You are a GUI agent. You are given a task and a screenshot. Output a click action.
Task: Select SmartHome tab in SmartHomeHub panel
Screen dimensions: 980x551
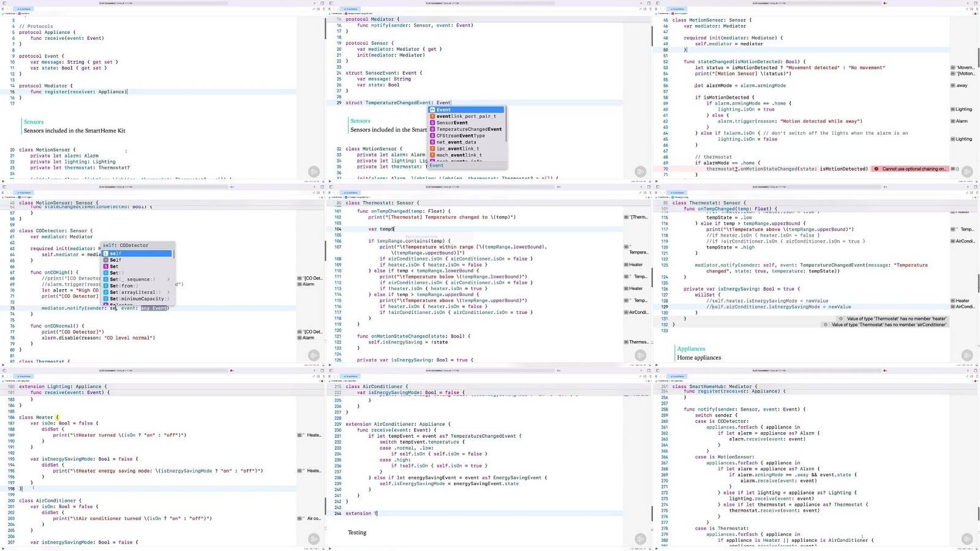(x=677, y=376)
